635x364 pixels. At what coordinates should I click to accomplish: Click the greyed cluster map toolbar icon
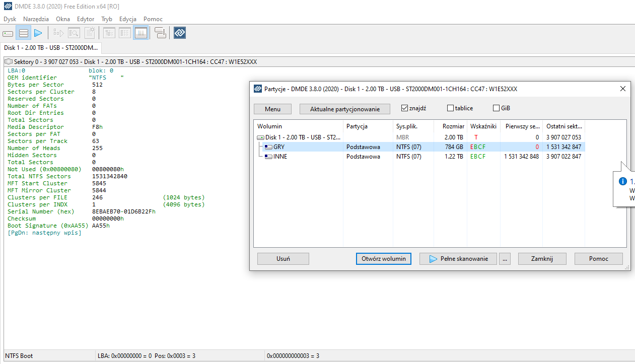(x=58, y=33)
